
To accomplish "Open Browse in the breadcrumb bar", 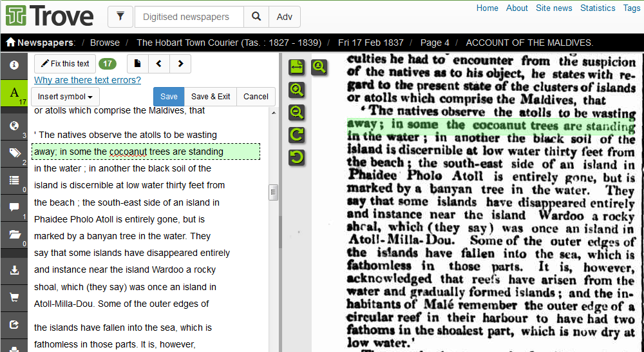I will (105, 43).
